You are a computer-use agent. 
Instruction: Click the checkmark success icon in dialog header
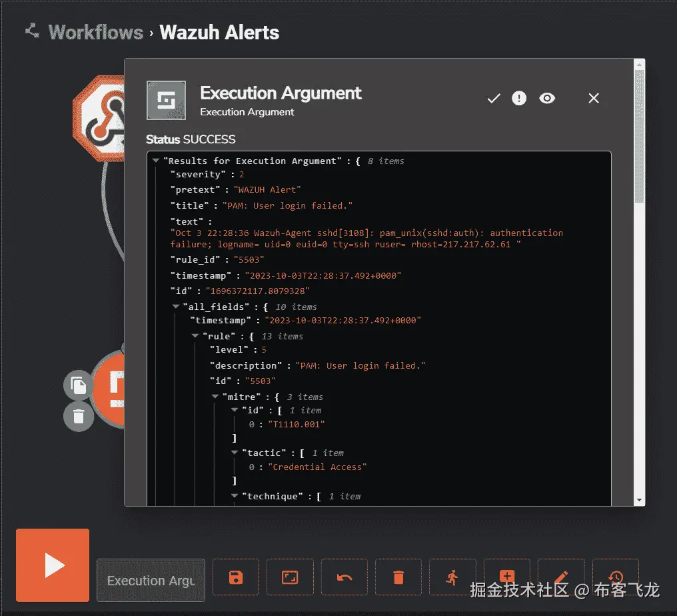pyautogui.click(x=494, y=99)
